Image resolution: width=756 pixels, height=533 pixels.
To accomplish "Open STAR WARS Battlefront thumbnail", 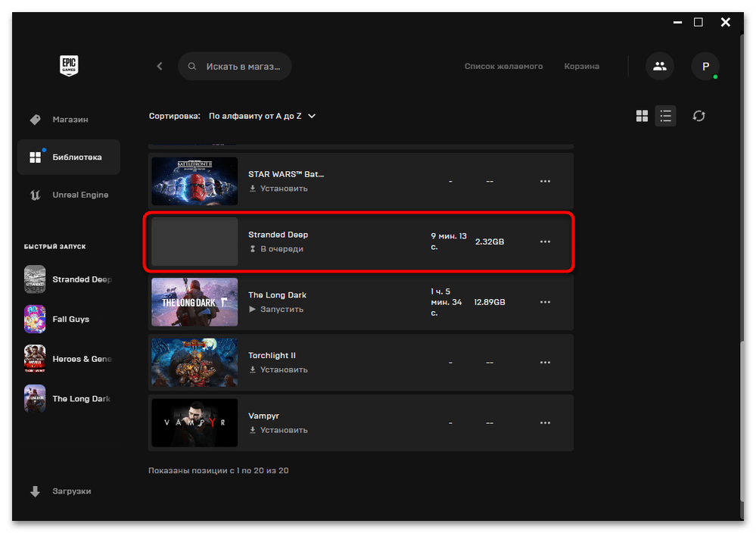I will coord(194,181).
